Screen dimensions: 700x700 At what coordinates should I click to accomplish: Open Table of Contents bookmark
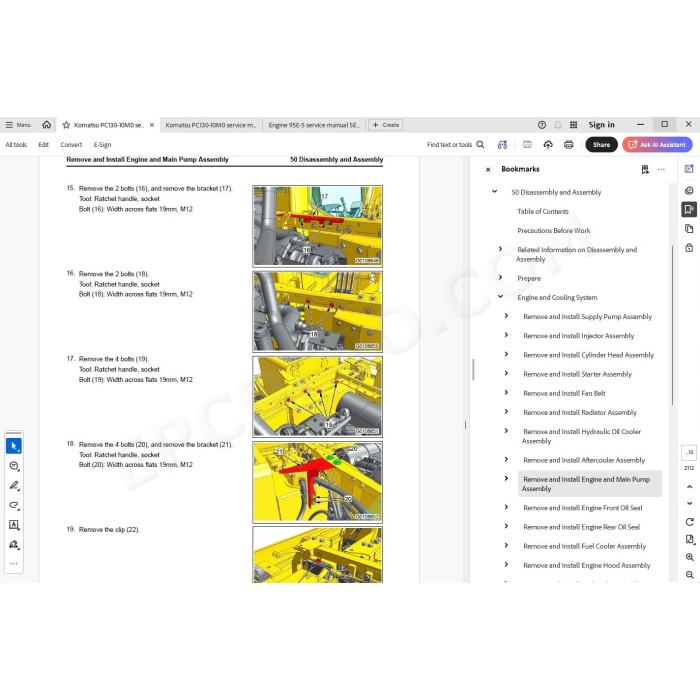pos(543,212)
